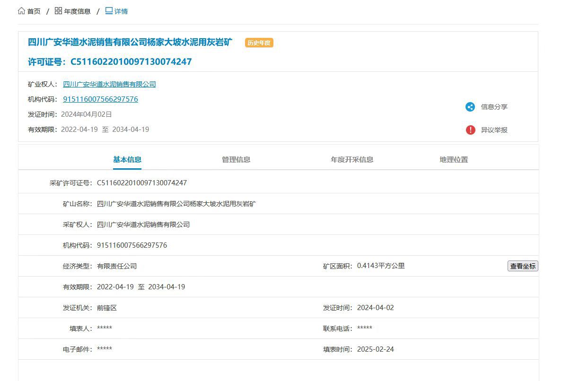Open the 矿业权人 company name link

coord(109,84)
